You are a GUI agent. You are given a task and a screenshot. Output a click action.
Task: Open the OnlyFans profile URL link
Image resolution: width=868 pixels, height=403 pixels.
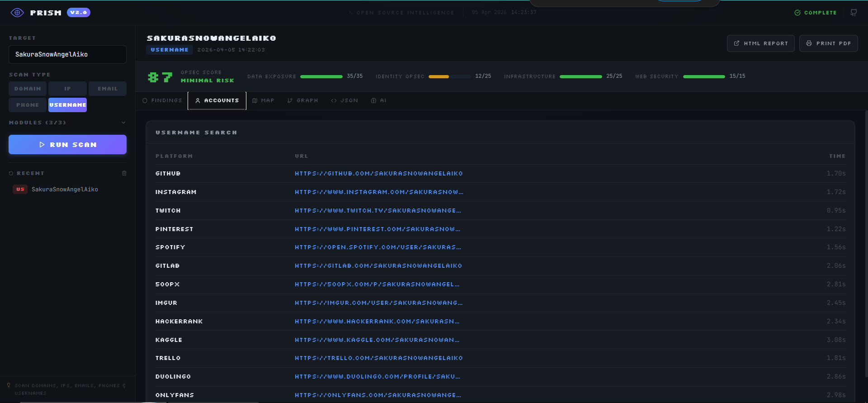(378, 395)
